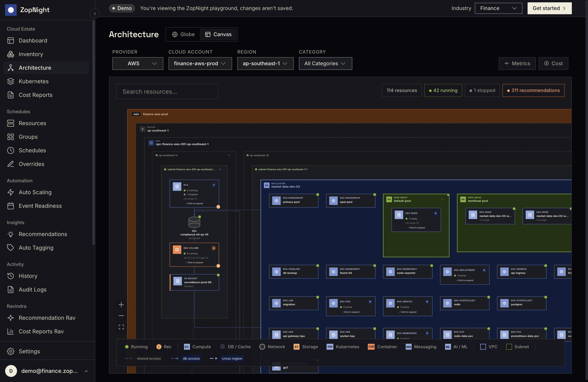The image size is (588, 382).
Task: Toggle the 1 stopped filter
Action: 482,90
